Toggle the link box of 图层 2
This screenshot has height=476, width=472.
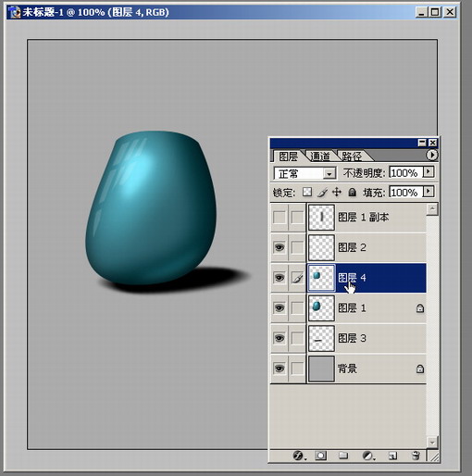[297, 247]
